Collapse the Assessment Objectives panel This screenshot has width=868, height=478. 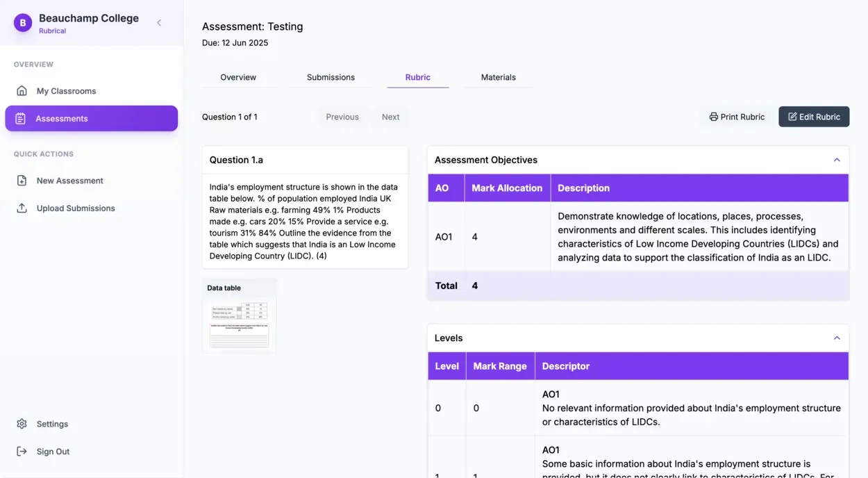837,159
